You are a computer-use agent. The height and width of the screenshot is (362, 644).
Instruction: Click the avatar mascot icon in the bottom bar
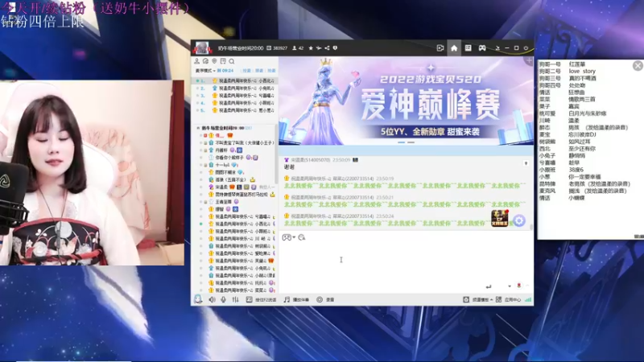tap(198, 299)
